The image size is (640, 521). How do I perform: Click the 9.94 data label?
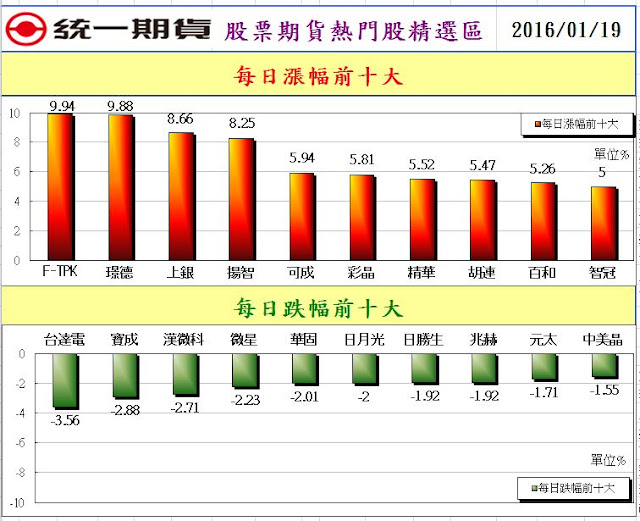tap(62, 107)
